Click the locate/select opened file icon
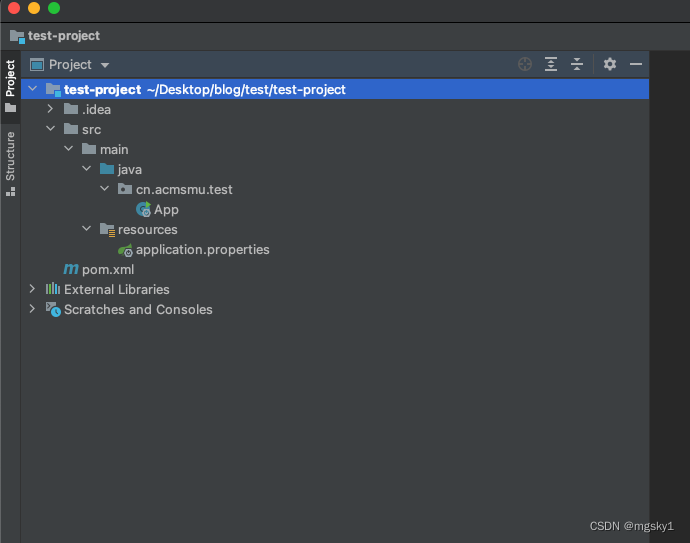This screenshot has height=543, width=690. pyautogui.click(x=525, y=64)
